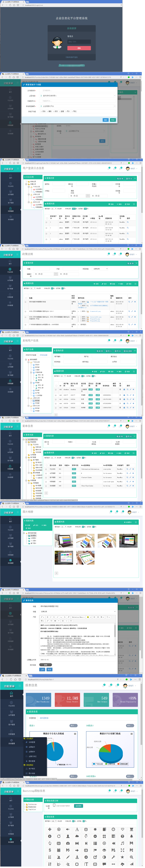Select the wrench icon in Bootstrap icon grid
This screenshot has width=145, height=868.
pyautogui.click(x=113, y=857)
